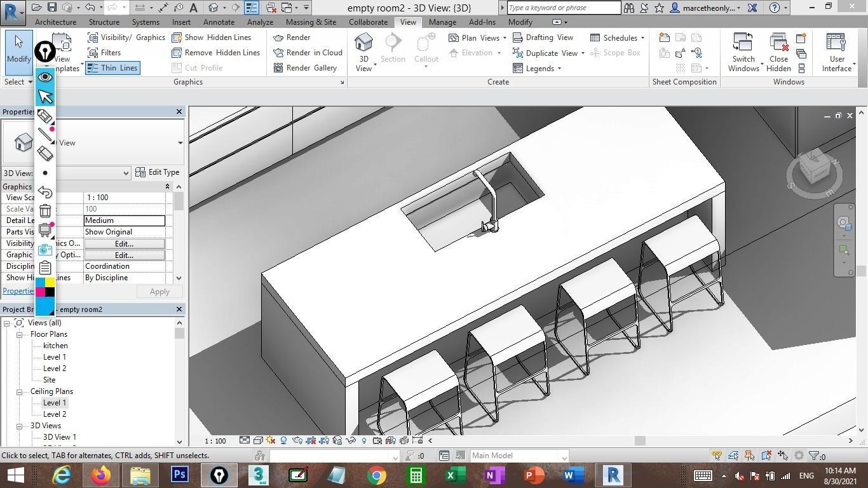The image size is (868, 488).
Task: Open the Filters dialog
Action: click(x=104, y=53)
